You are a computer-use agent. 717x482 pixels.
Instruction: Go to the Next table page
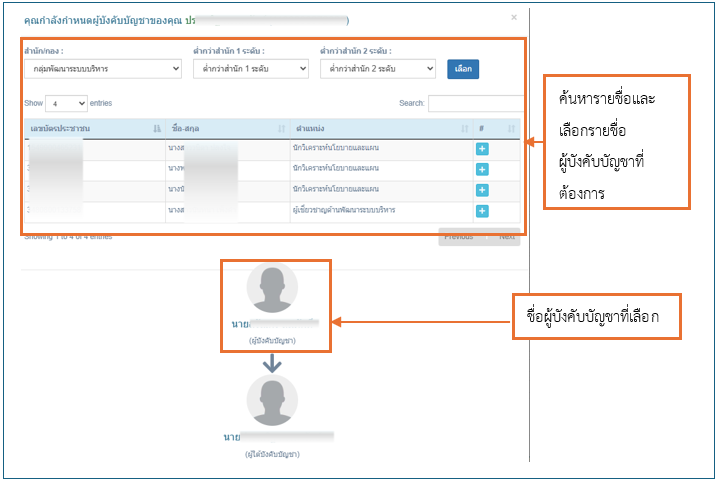507,237
